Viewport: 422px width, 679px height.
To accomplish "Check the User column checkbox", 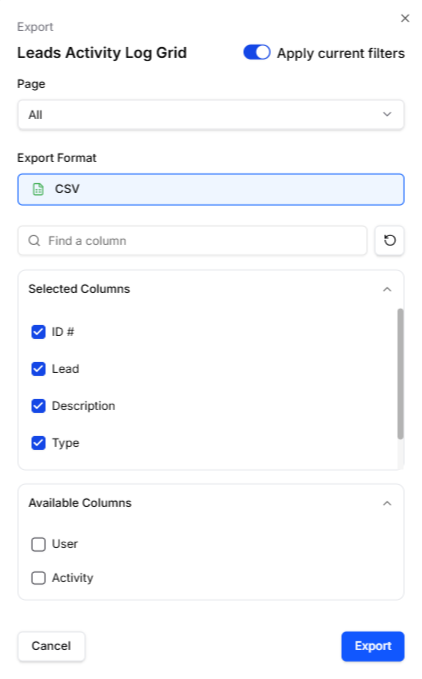I will (39, 544).
